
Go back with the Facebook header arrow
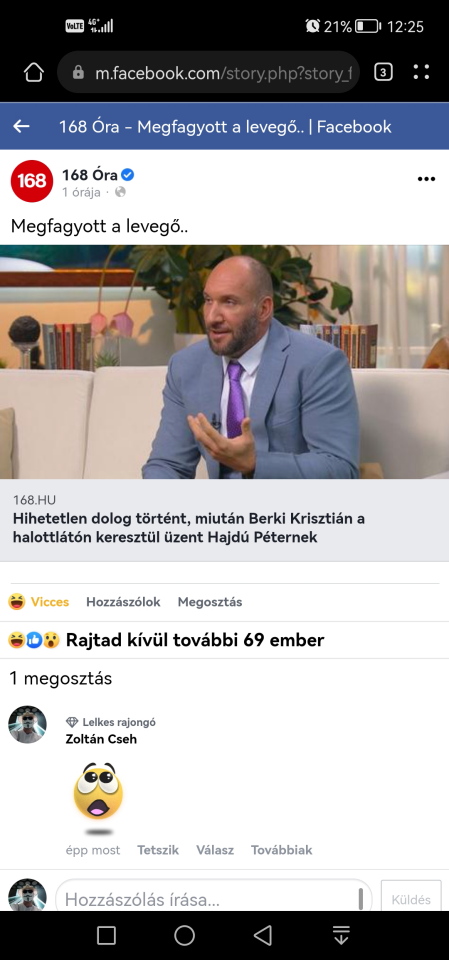pyautogui.click(x=21, y=127)
